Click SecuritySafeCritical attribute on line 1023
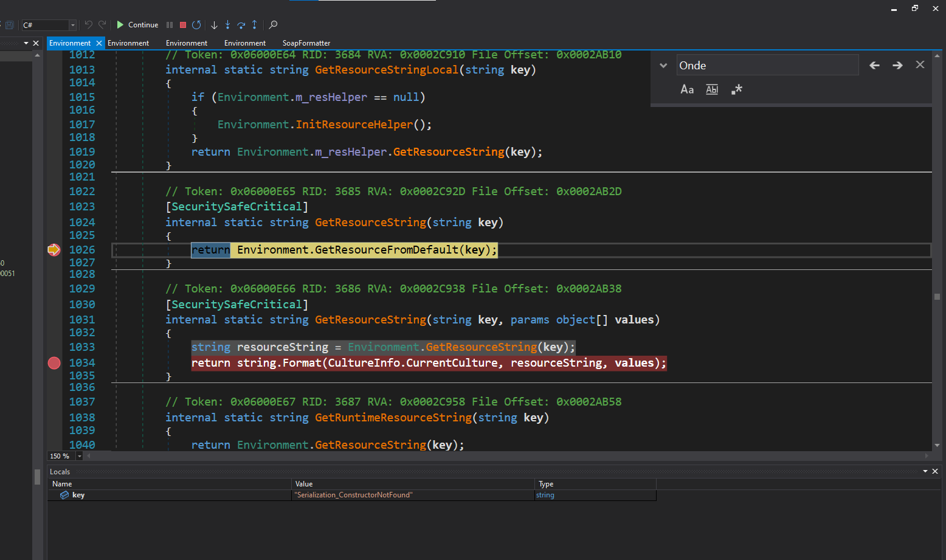Viewport: 946px width, 560px height. coord(236,207)
